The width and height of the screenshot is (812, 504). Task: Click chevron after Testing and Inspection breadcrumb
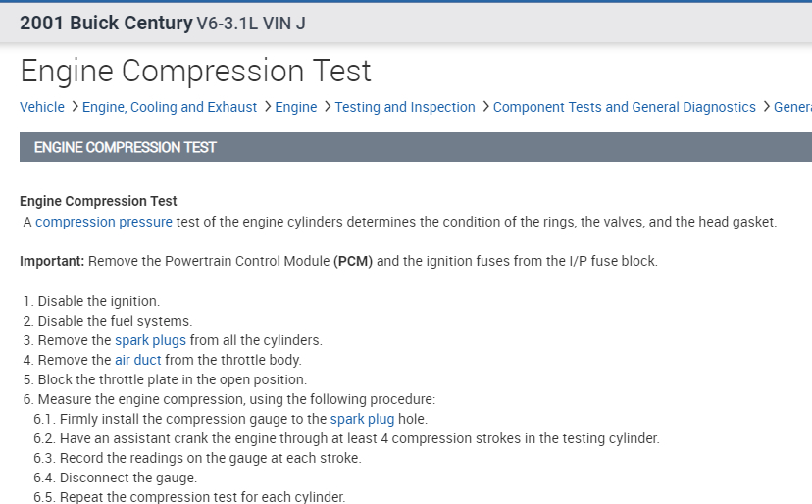pos(484,107)
